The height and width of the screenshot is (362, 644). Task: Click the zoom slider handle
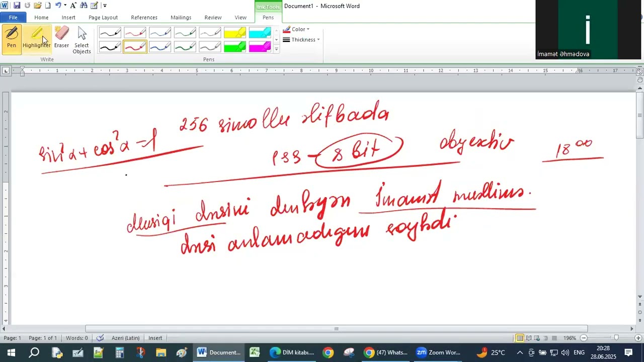point(616,338)
